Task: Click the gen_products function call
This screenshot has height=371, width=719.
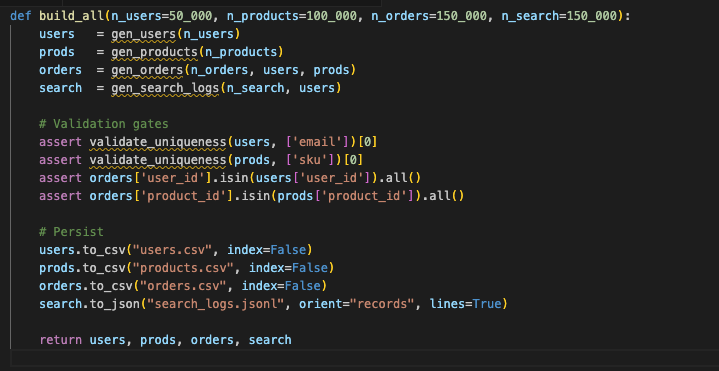Action: click(x=155, y=52)
